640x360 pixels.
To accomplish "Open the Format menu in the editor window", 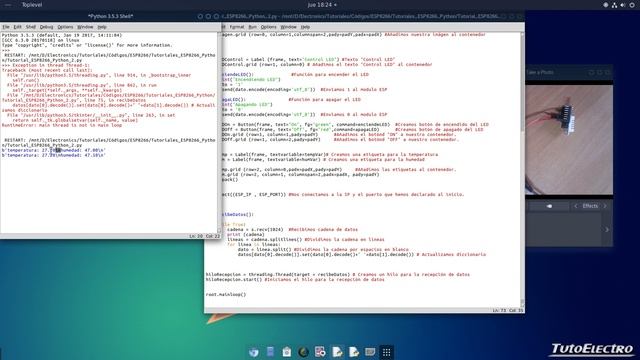I will (x=236, y=27).
